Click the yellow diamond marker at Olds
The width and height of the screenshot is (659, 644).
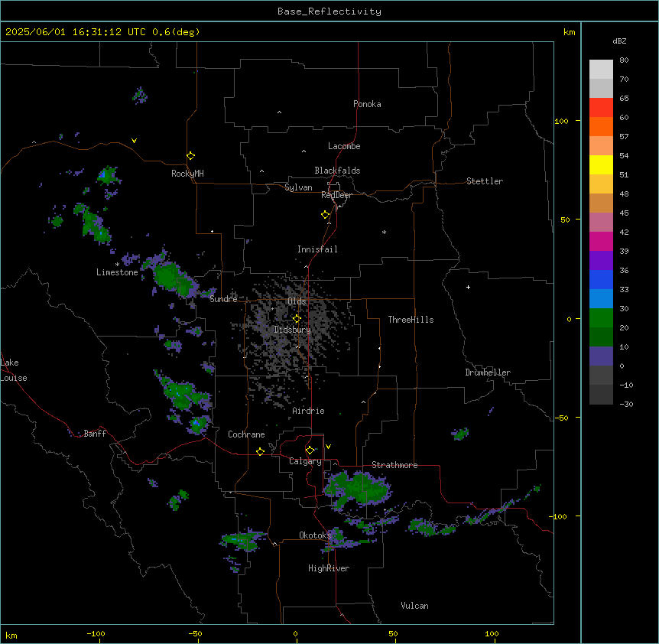[x=297, y=319]
